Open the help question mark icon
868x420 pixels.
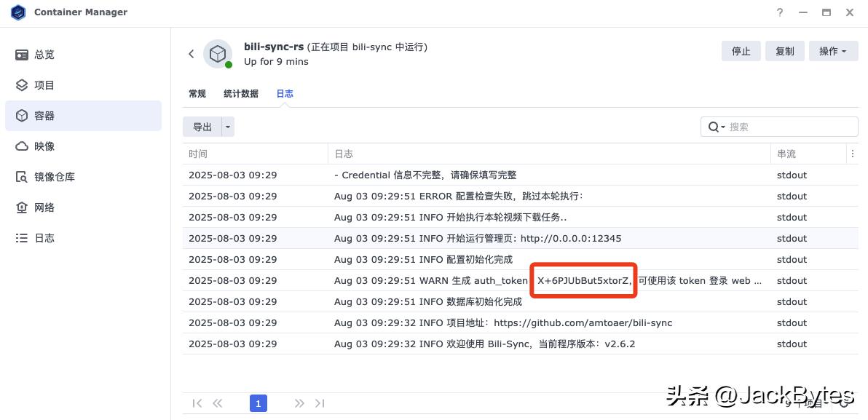[x=780, y=12]
